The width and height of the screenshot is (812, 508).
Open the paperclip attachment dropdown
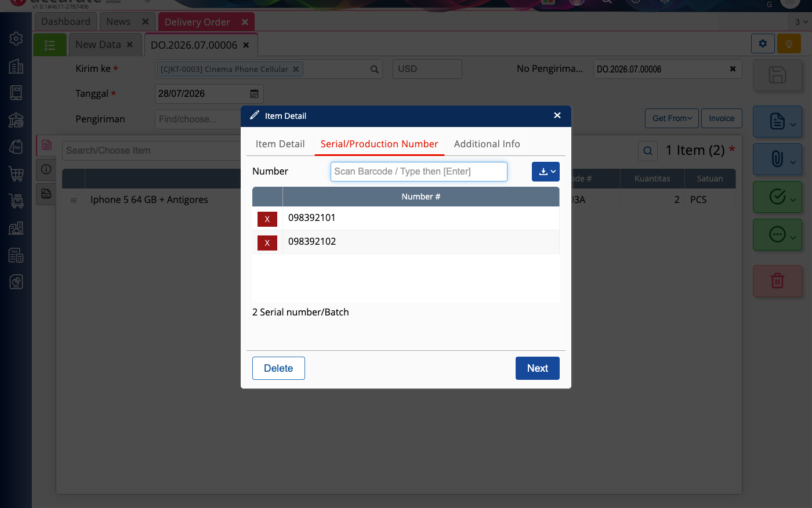click(x=777, y=159)
